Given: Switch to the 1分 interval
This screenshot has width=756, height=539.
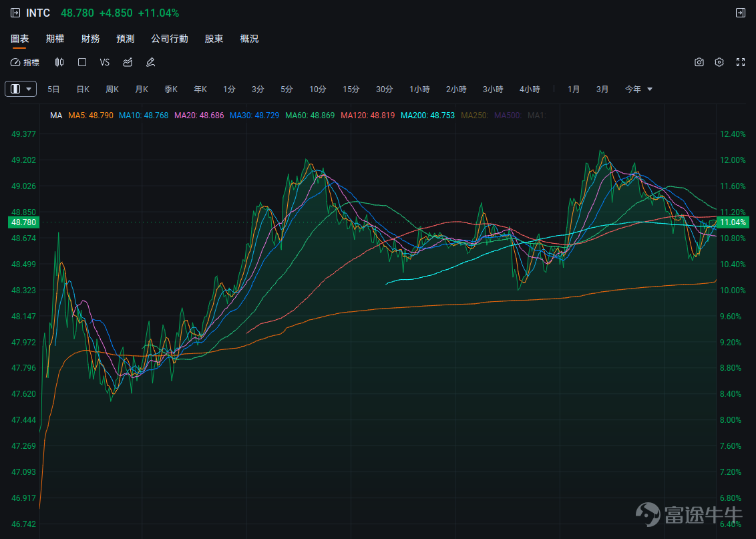Looking at the screenshot, I should [x=229, y=89].
